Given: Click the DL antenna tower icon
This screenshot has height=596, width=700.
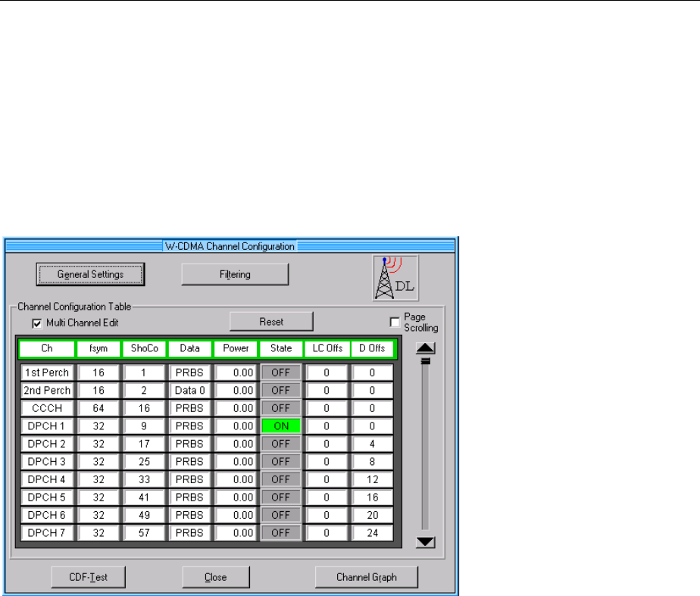Looking at the screenshot, I should (x=395, y=278).
